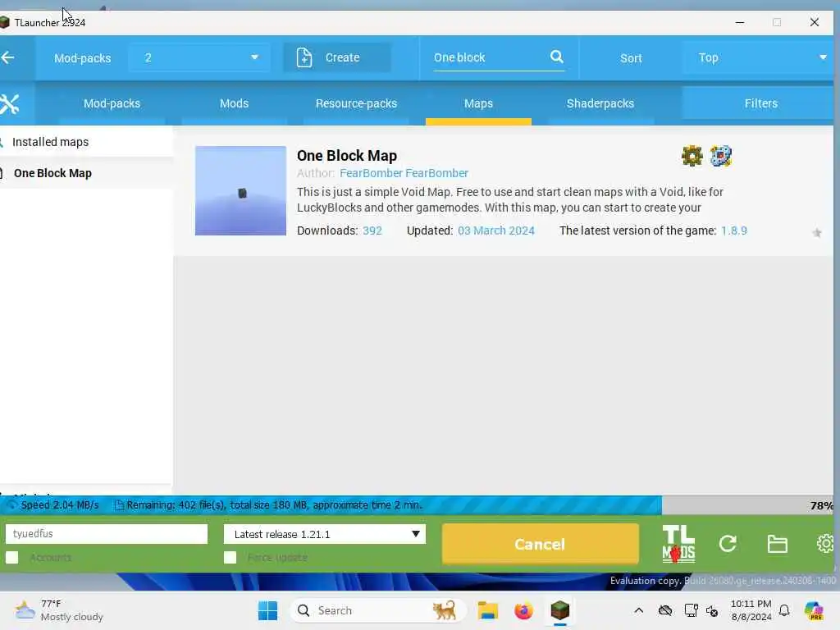The height and width of the screenshot is (630, 840).
Task: Open the mod-pack selector dropdown showing 2
Action: tap(199, 57)
